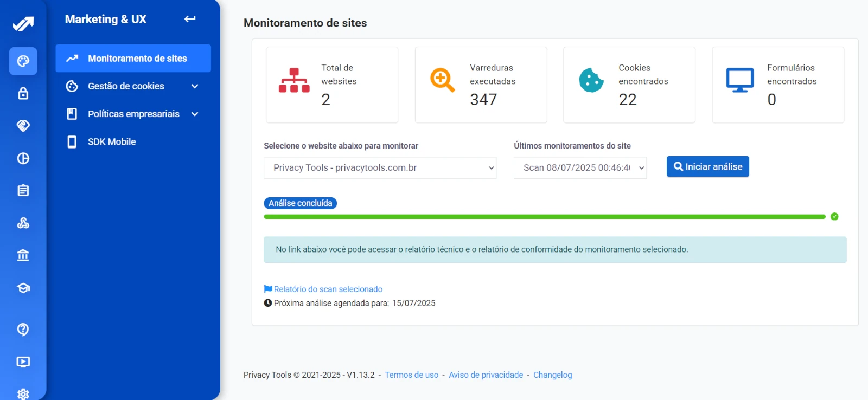Open the padlock icon in sidebar
868x400 pixels.
click(23, 93)
